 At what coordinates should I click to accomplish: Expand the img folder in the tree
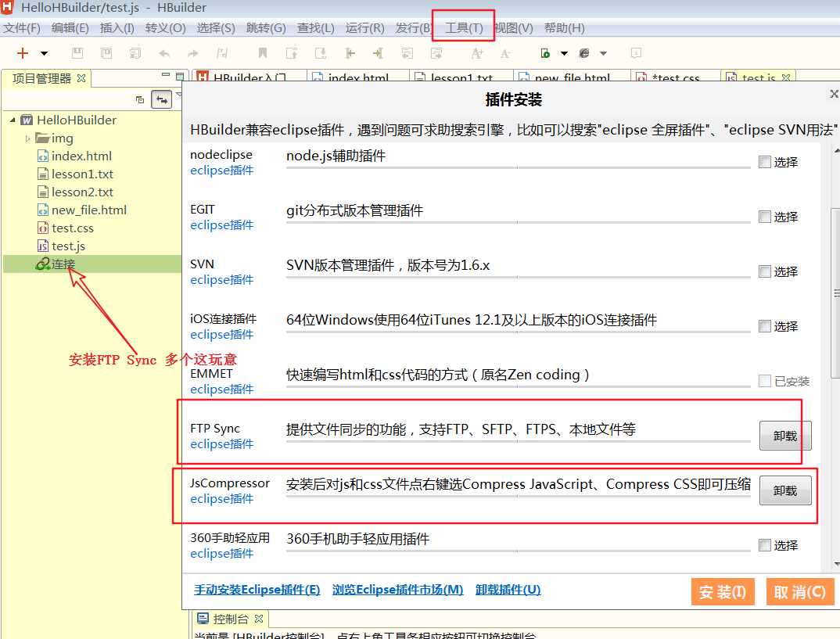[x=27, y=138]
